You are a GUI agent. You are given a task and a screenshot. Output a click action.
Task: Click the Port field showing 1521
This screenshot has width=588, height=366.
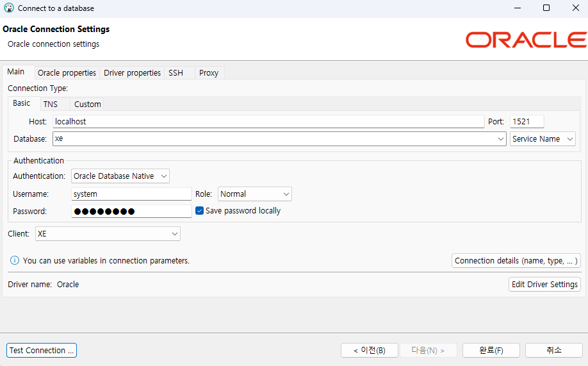(527, 122)
